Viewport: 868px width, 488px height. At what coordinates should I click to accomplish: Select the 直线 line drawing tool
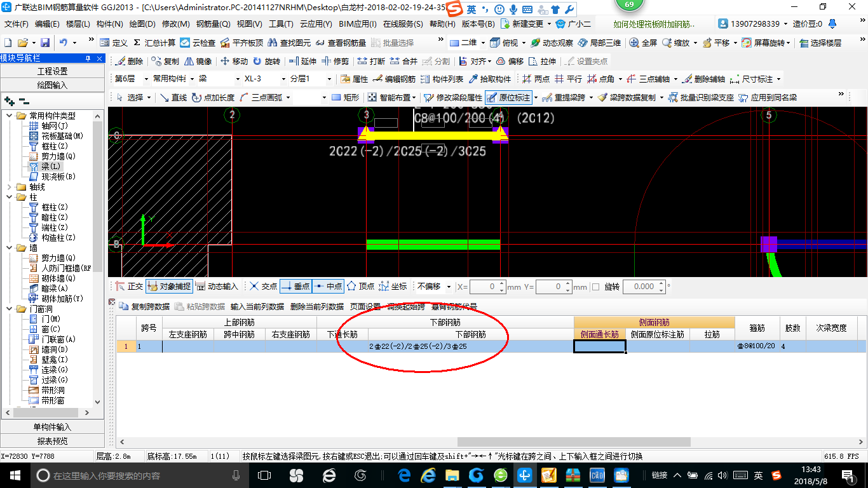tap(173, 97)
